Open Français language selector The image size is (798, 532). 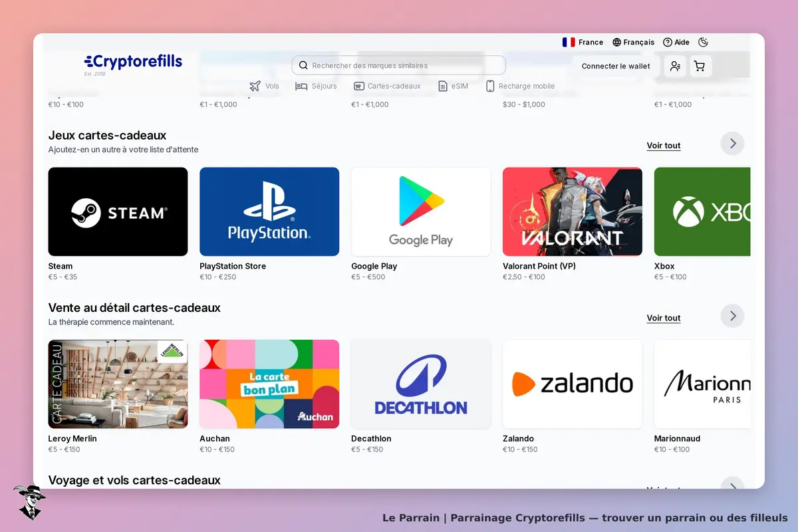tap(634, 42)
